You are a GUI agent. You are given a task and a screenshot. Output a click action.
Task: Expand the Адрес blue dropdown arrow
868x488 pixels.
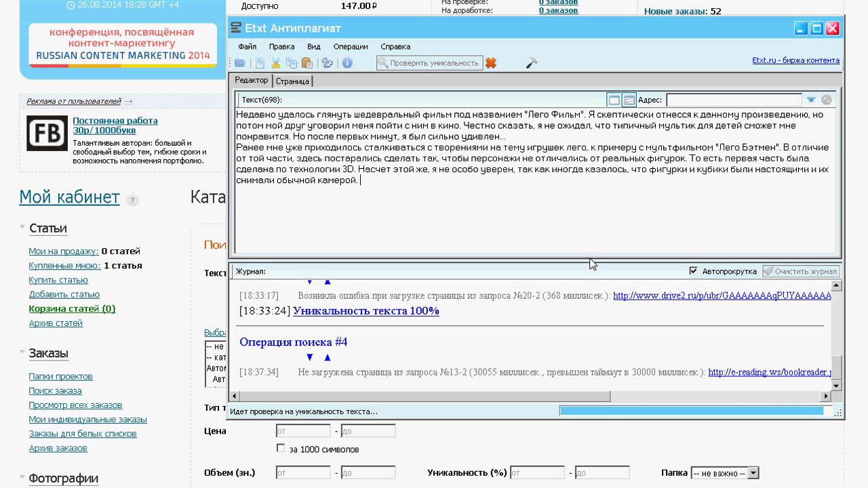(810, 100)
